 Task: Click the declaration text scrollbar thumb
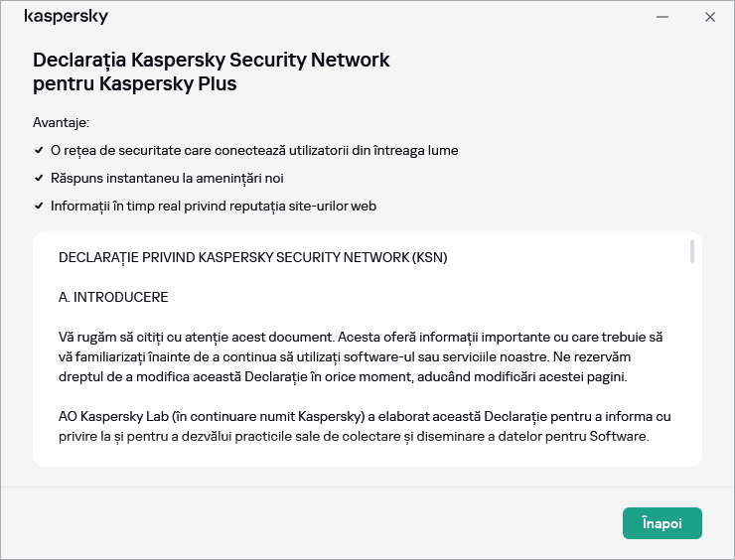pyautogui.click(x=691, y=252)
